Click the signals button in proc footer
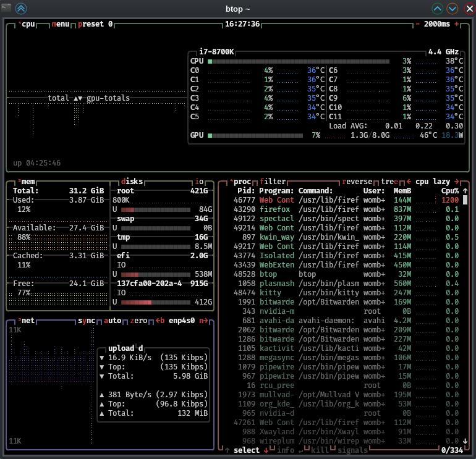 coord(353,450)
